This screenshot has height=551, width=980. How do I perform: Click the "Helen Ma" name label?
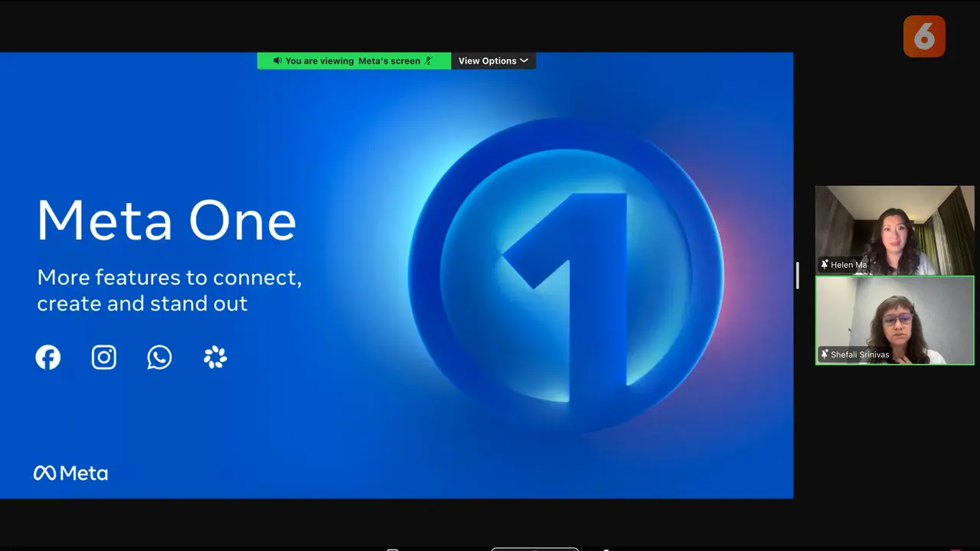click(x=849, y=265)
